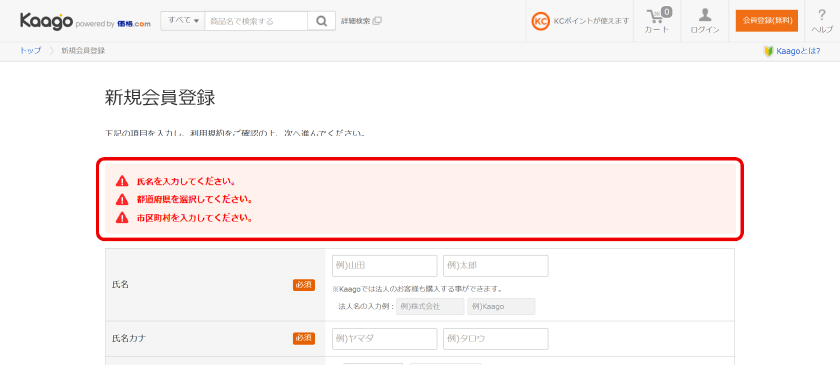Viewport: 840px width, 365px height.
Task: Open the shopping cart icon
Action: pos(655,16)
